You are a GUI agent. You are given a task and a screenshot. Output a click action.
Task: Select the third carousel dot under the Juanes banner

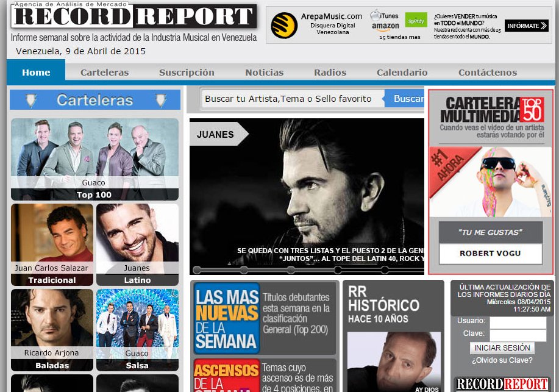291,269
